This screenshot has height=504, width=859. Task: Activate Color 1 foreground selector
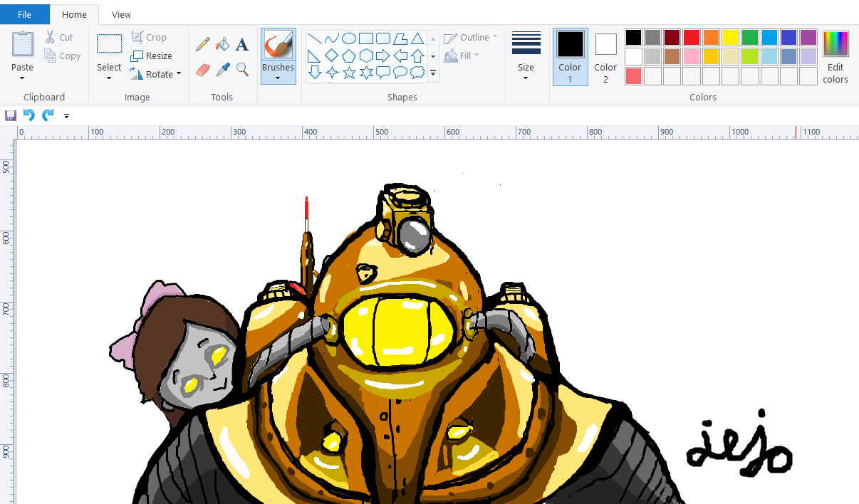point(570,57)
